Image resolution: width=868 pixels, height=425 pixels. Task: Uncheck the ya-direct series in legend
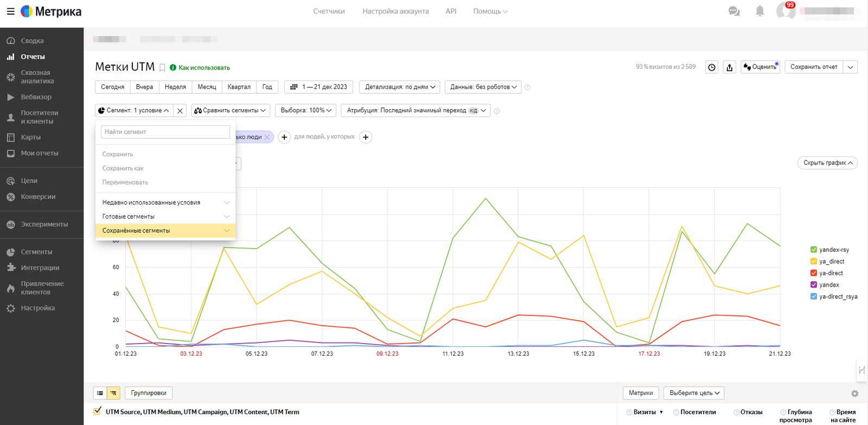(814, 273)
